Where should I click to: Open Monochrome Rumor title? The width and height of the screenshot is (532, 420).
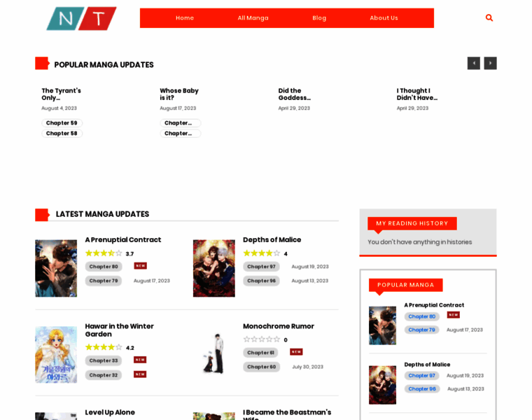[x=279, y=326]
